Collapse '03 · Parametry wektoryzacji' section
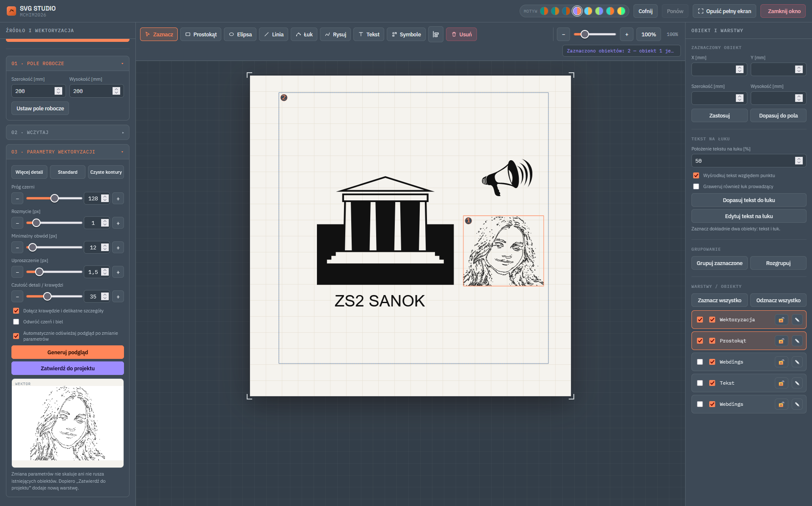This screenshot has height=506, width=812. [68, 152]
